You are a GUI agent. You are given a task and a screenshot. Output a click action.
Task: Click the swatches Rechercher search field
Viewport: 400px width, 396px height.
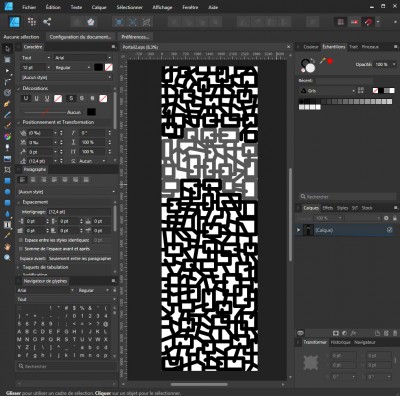point(347,197)
